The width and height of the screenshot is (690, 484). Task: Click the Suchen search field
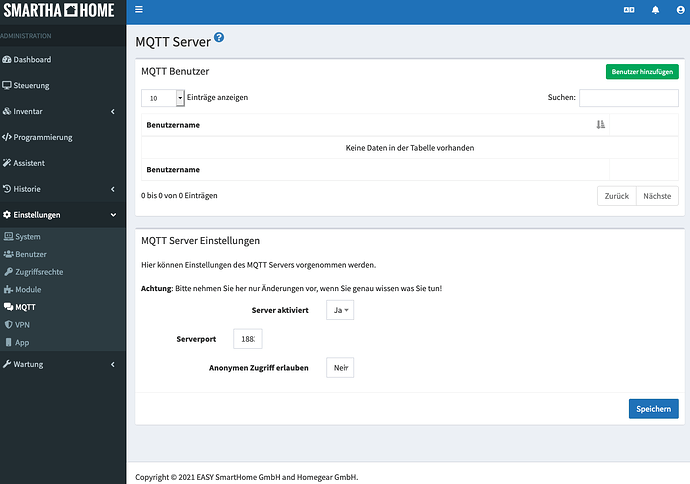pyautogui.click(x=628, y=98)
